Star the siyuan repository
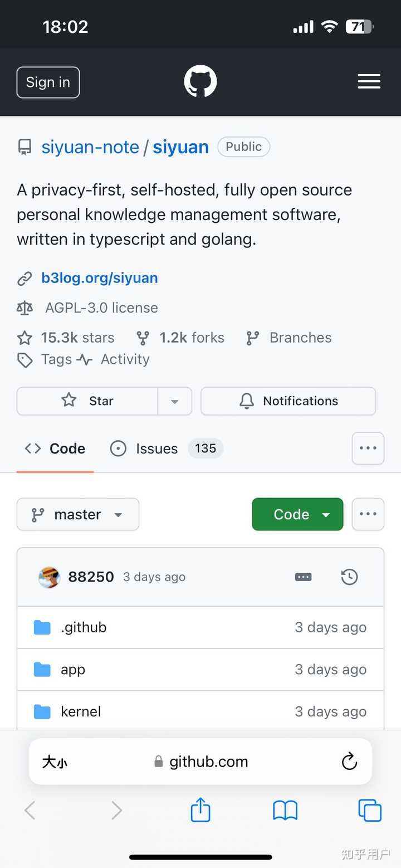The width and height of the screenshot is (401, 868). (87, 401)
